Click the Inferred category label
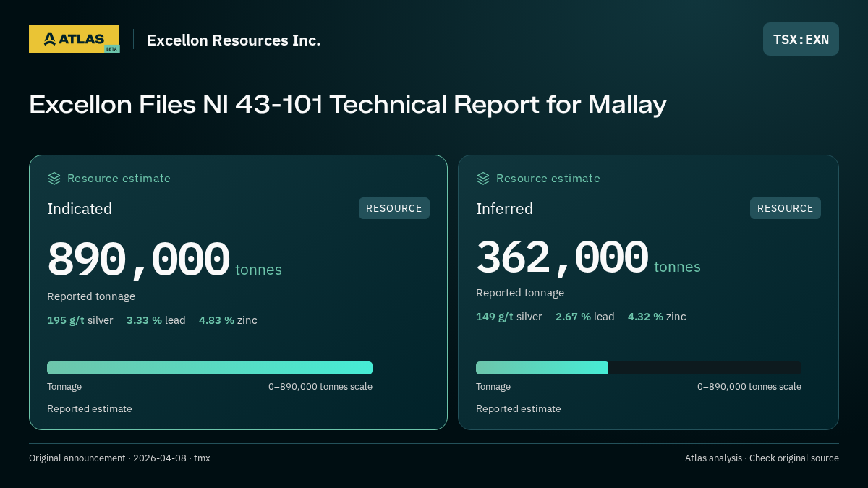The image size is (868, 488). (x=504, y=209)
